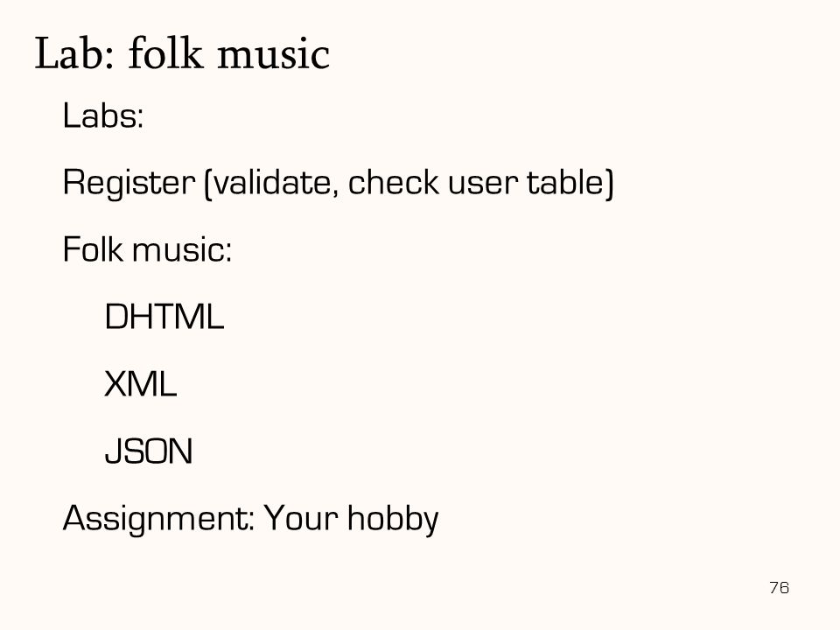Click the slide title 'Lab: folk music'

point(182,53)
